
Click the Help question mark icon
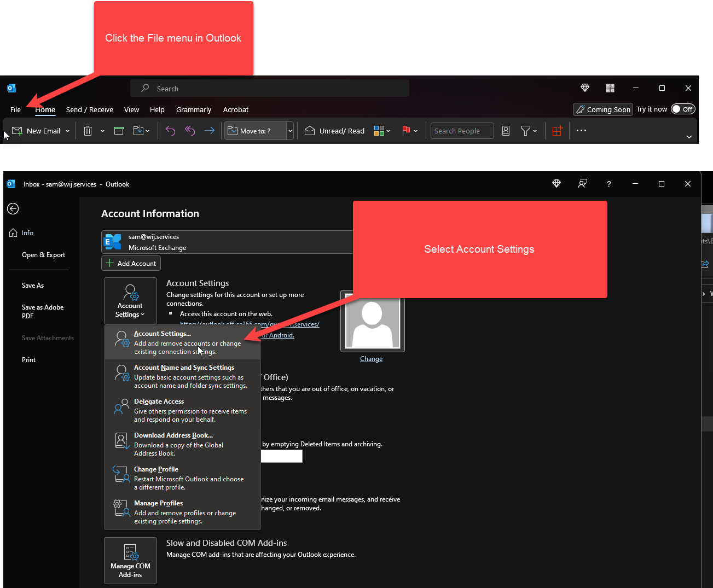coord(608,184)
